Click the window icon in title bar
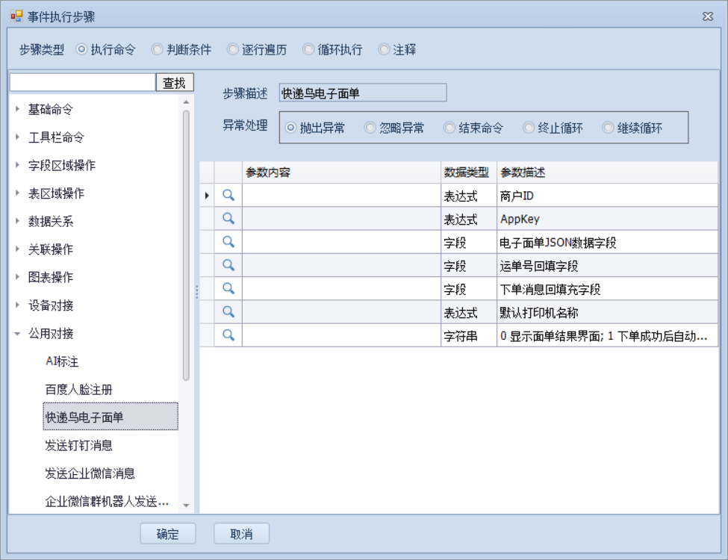Viewport: 728px width, 560px height. pos(16,16)
